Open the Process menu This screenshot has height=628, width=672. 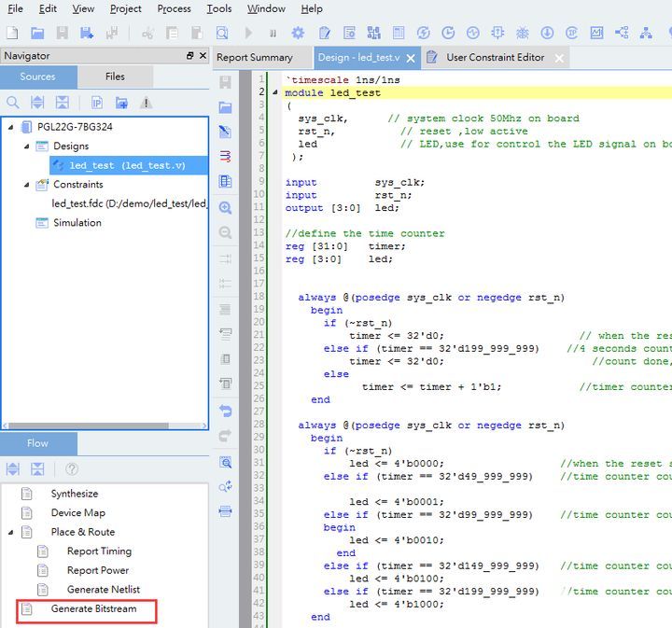(174, 8)
